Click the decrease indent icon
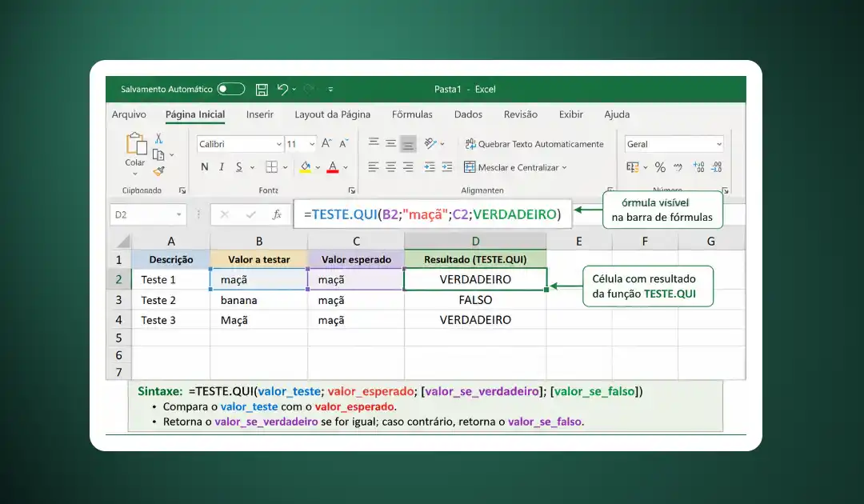The height and width of the screenshot is (504, 864). [430, 167]
